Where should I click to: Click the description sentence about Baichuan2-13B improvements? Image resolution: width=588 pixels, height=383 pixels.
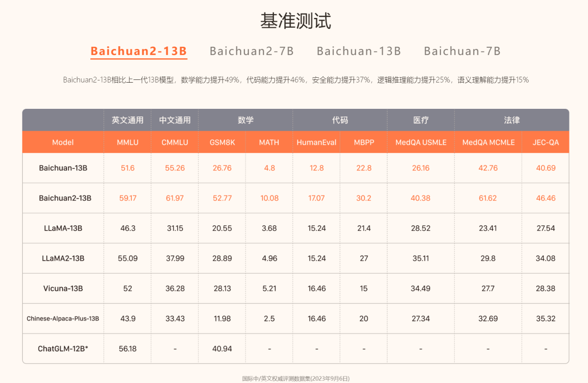[296, 80]
